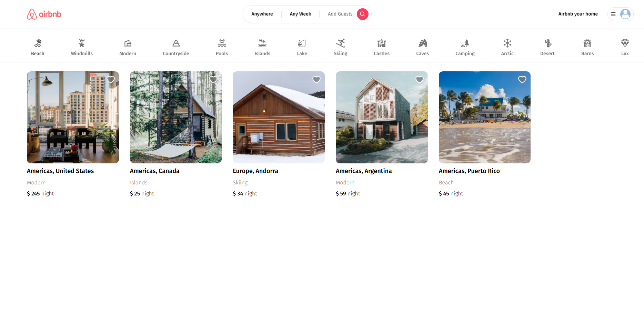The width and height of the screenshot is (644, 314).
Task: Select the Camping category icon
Action: click(x=465, y=43)
